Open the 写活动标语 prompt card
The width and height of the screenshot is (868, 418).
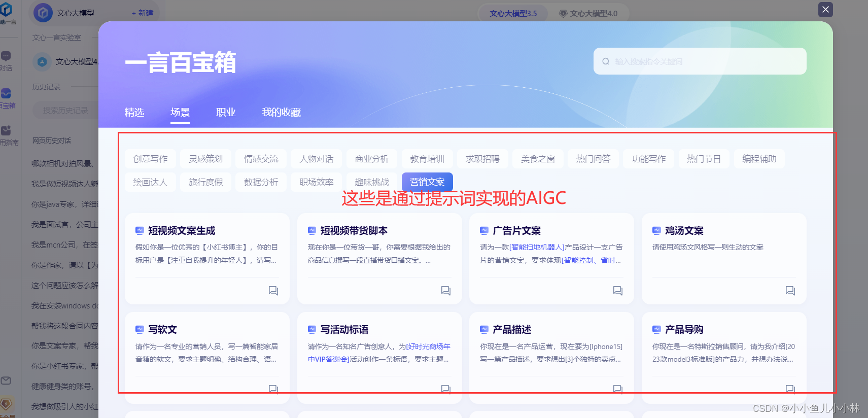pos(379,358)
